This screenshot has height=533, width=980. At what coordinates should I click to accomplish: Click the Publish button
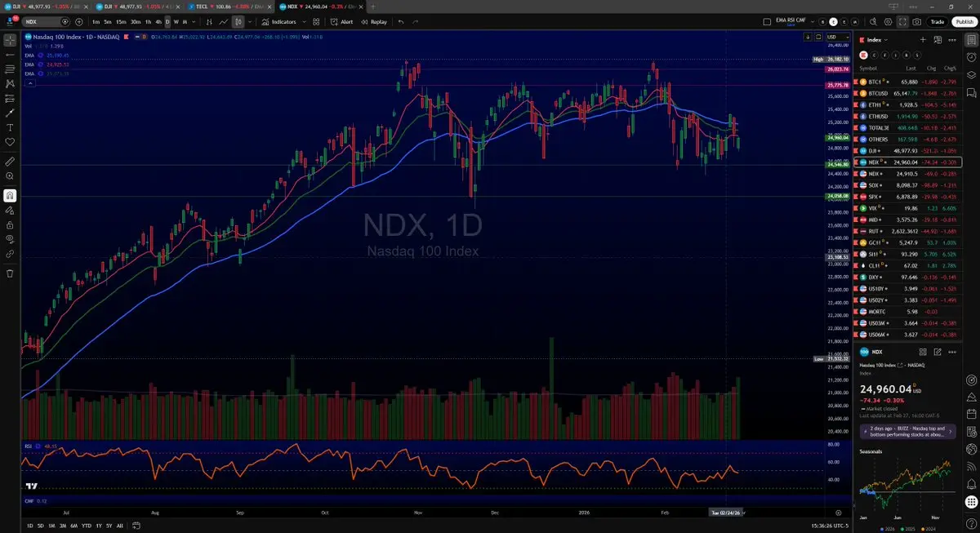click(x=964, y=22)
